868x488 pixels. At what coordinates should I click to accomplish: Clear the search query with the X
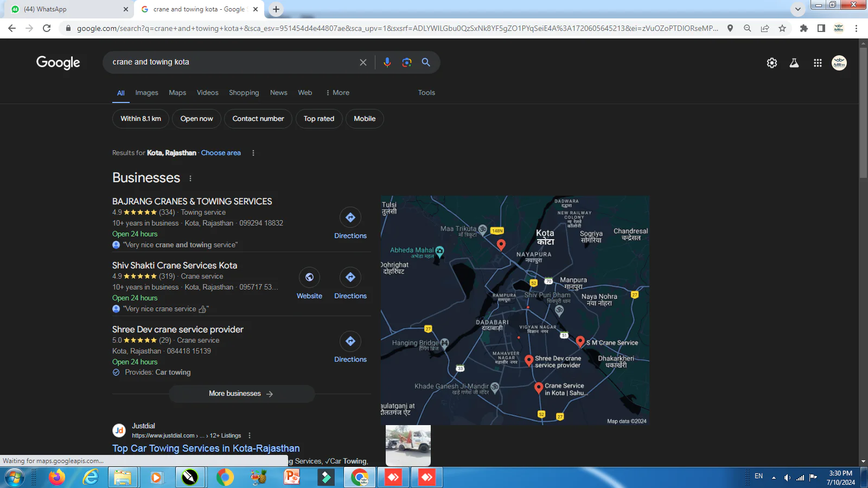coord(363,62)
